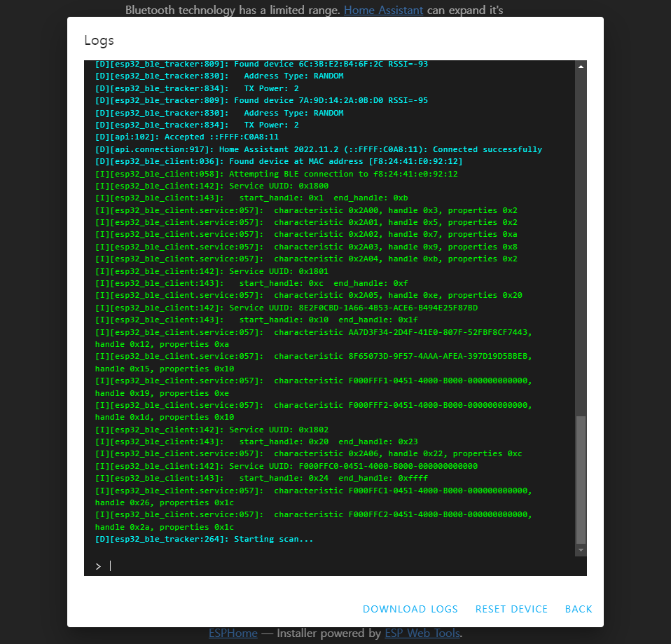
Task: Click 'Home Assistant 2022.11.2' connected log line
Action: pyautogui.click(x=319, y=149)
